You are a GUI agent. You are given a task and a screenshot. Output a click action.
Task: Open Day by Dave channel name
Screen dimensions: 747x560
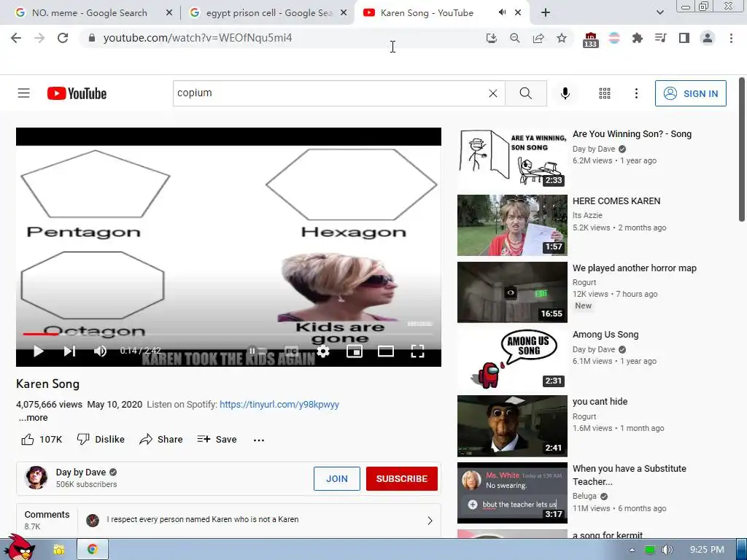tap(80, 472)
